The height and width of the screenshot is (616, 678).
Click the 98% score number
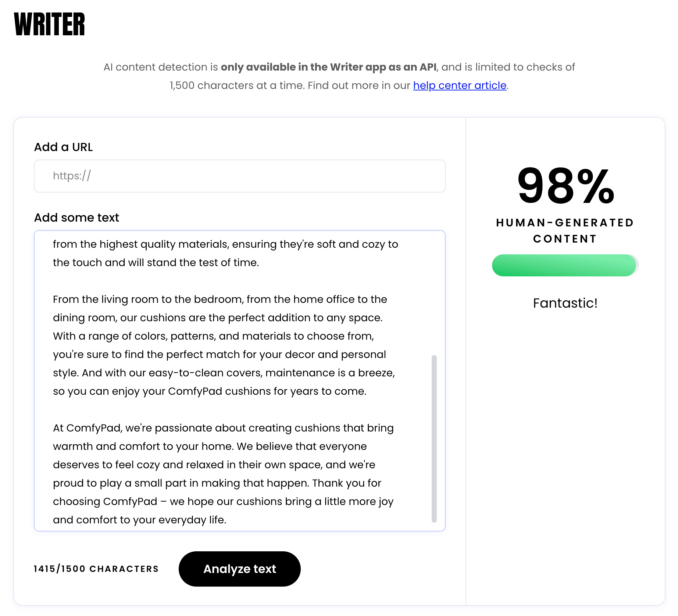point(565,186)
